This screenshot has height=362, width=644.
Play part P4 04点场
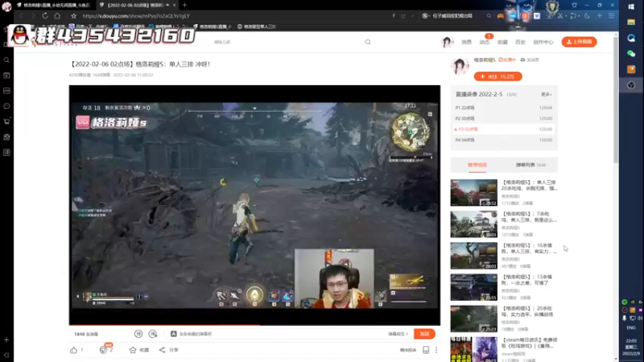504,140
